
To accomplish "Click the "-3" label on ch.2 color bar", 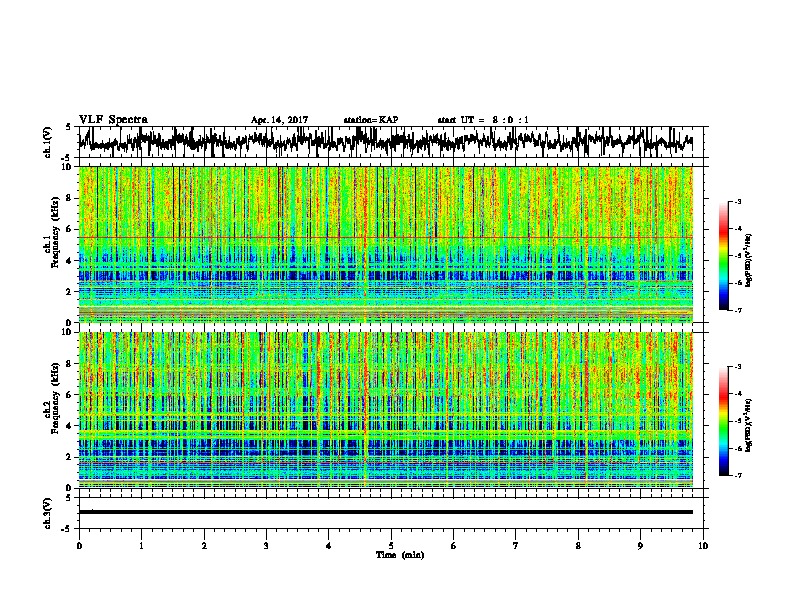I will click(x=737, y=367).
